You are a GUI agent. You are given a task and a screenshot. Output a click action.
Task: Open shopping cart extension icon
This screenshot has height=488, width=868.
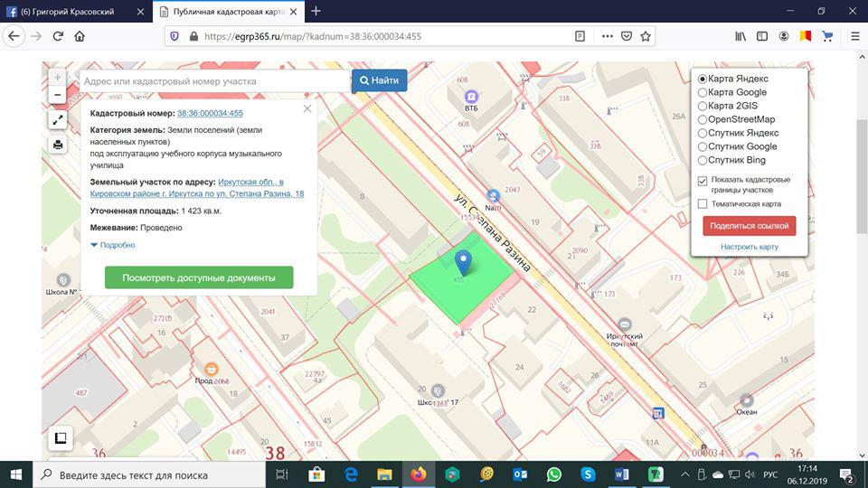click(827, 36)
